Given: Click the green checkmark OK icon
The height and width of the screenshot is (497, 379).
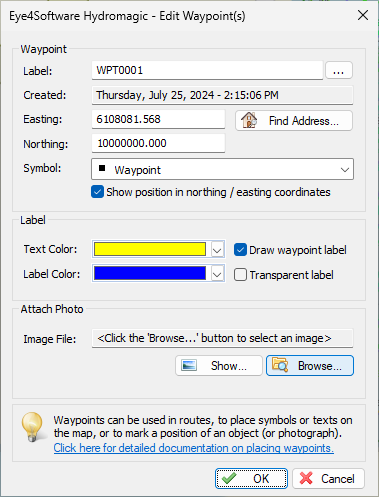Looking at the screenshot, I should tap(229, 478).
